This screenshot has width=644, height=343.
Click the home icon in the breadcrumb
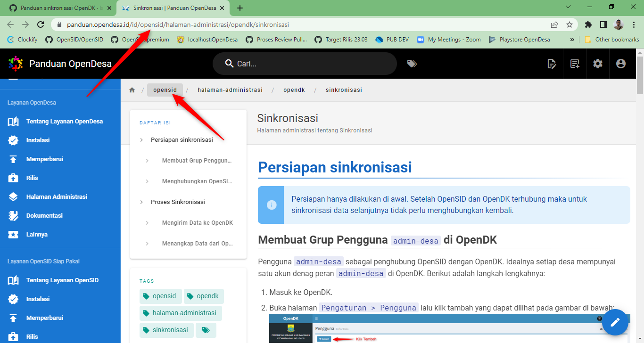click(x=132, y=90)
